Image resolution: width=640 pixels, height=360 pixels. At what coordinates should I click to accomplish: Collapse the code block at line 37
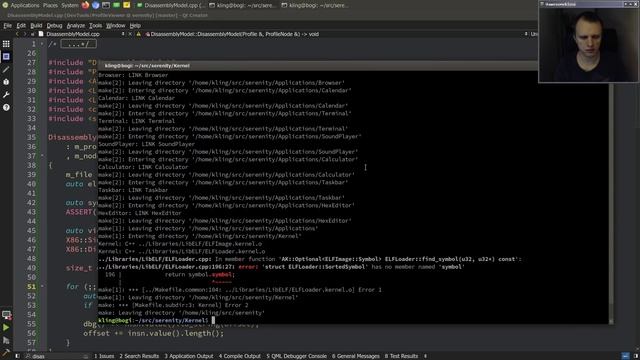[42, 156]
